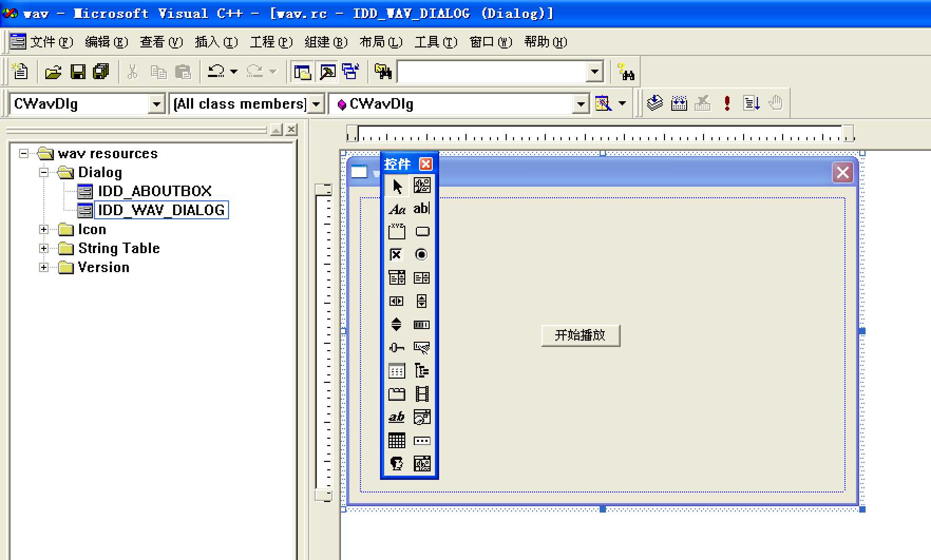Select the pointer tool in Controls palette

[397, 186]
